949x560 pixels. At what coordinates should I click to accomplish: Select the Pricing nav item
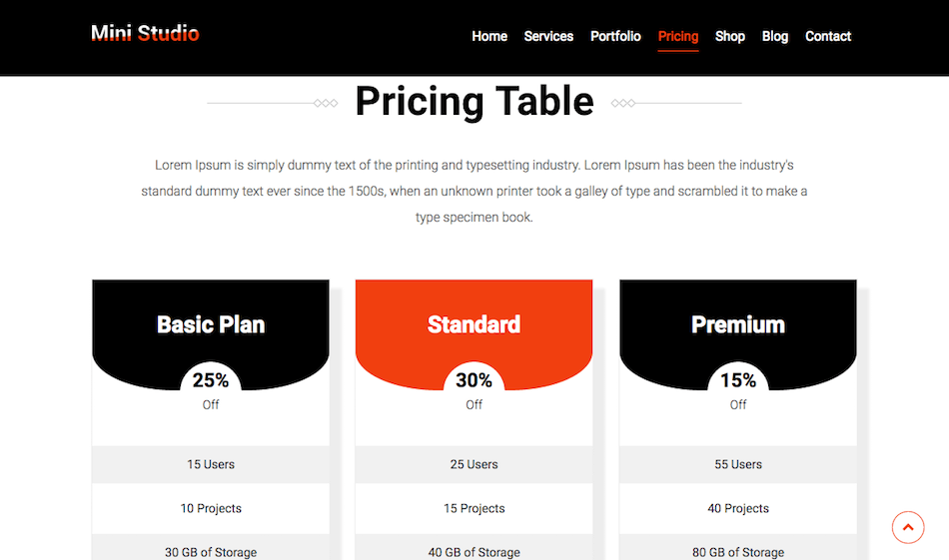click(x=678, y=37)
